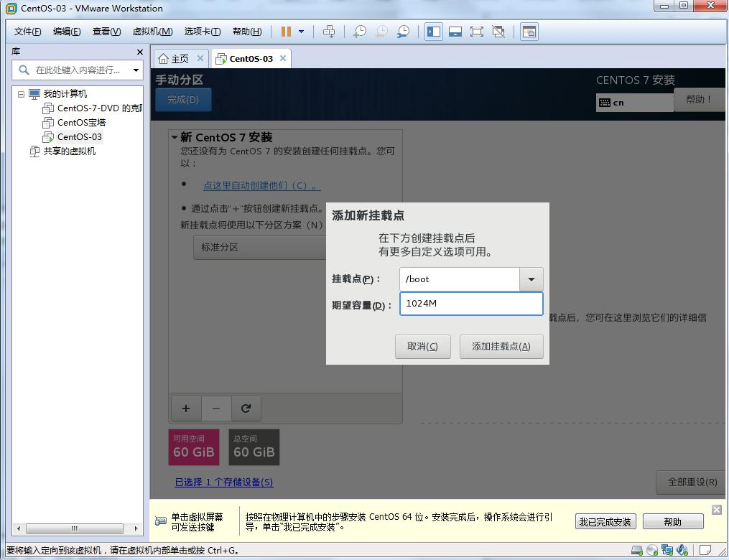
Task: Open the 虚拟机(M) menu
Action: (x=152, y=32)
